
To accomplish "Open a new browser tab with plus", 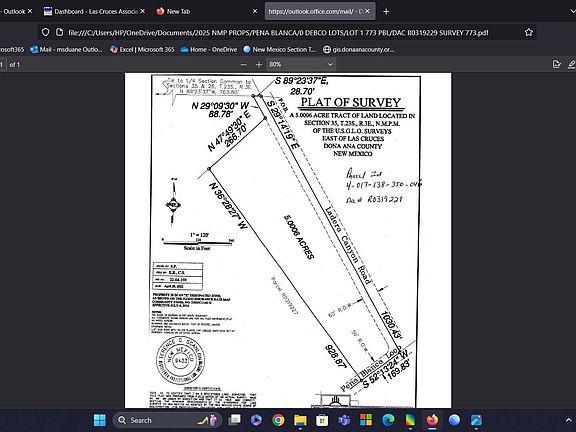I will tap(386, 11).
